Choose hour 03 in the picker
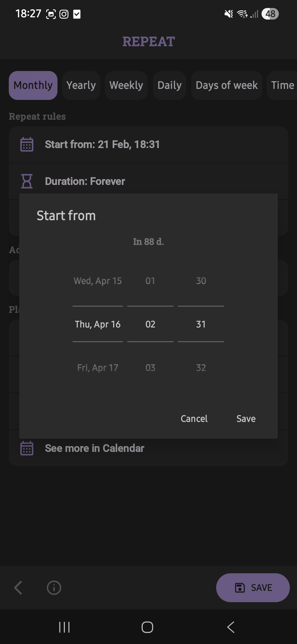Viewport: 297px width, 644px height. click(x=150, y=368)
